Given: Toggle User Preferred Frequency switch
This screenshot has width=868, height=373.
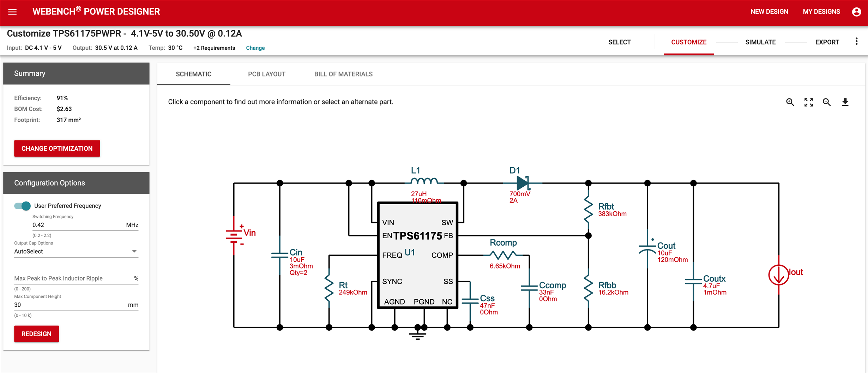Looking at the screenshot, I should [x=22, y=206].
